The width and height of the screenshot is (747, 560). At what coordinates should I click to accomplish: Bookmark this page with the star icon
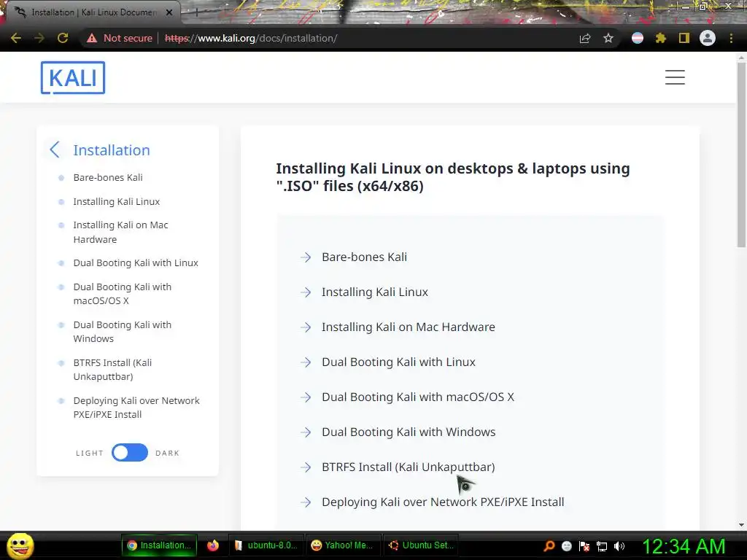pos(608,38)
